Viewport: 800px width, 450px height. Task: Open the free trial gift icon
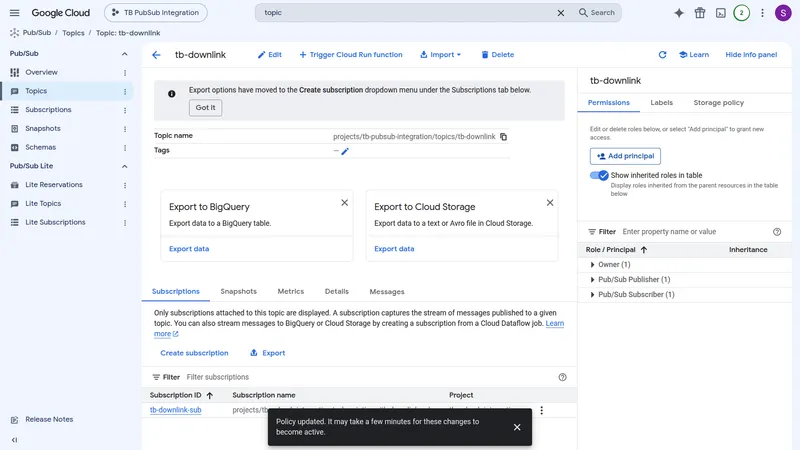(699, 13)
